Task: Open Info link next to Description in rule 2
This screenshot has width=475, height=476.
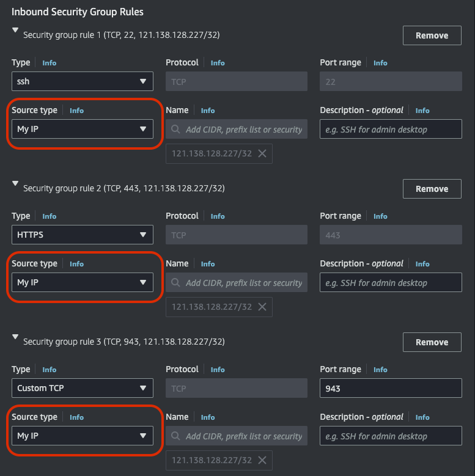Action: 422,264
